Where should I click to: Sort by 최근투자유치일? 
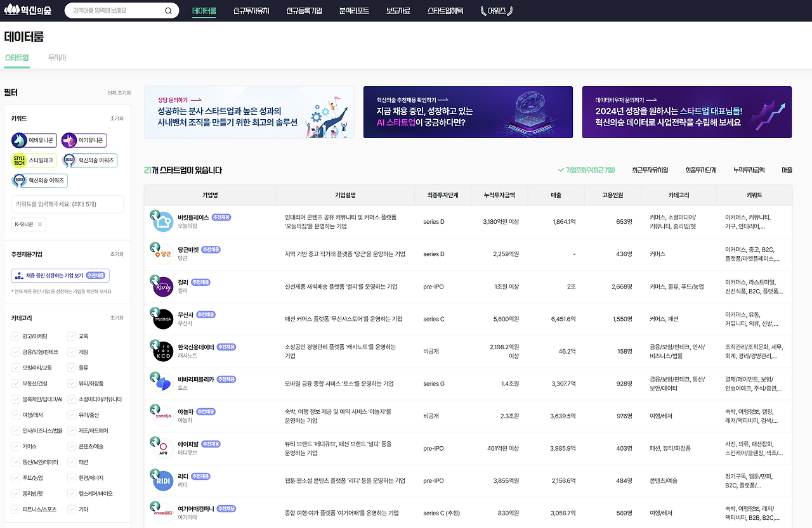tap(650, 170)
